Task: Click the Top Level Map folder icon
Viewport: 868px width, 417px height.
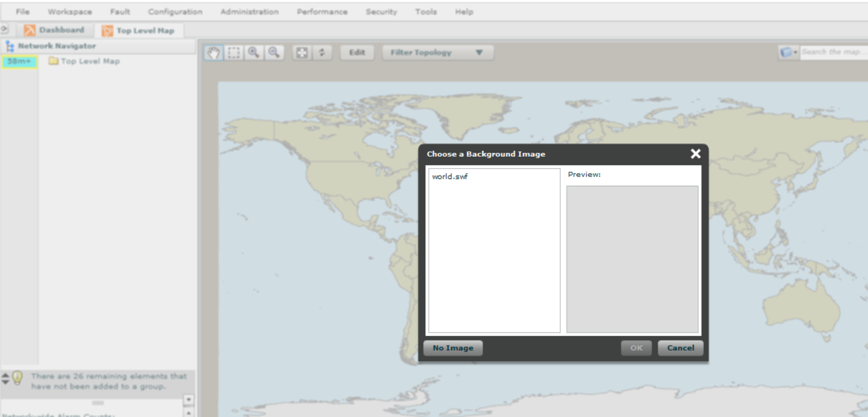Action: pyautogui.click(x=53, y=61)
